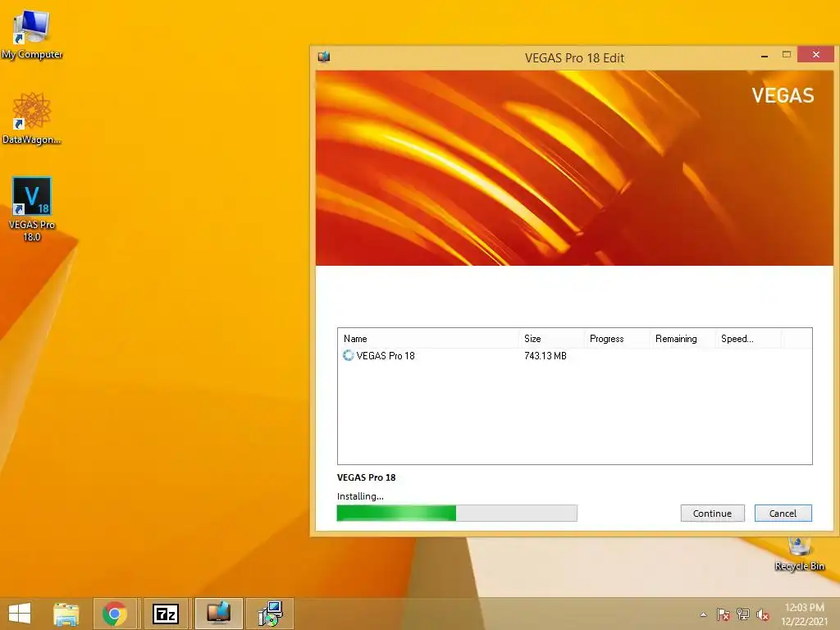Sort by the Size column header
Viewport: 840px width, 630px height.
(551, 339)
